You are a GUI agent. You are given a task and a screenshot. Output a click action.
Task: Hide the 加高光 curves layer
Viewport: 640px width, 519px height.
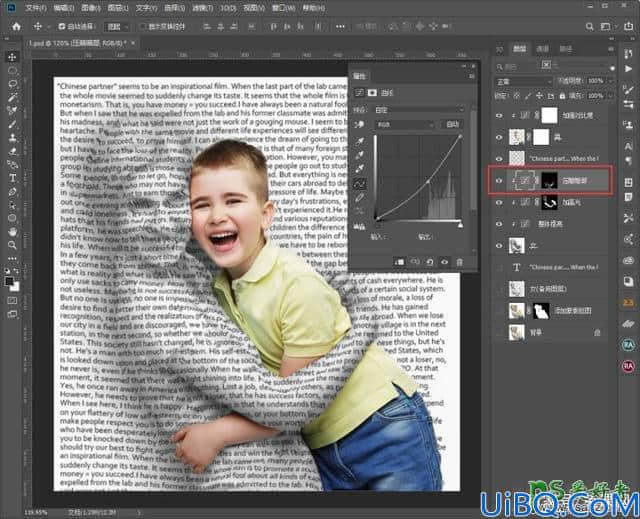pyautogui.click(x=499, y=202)
